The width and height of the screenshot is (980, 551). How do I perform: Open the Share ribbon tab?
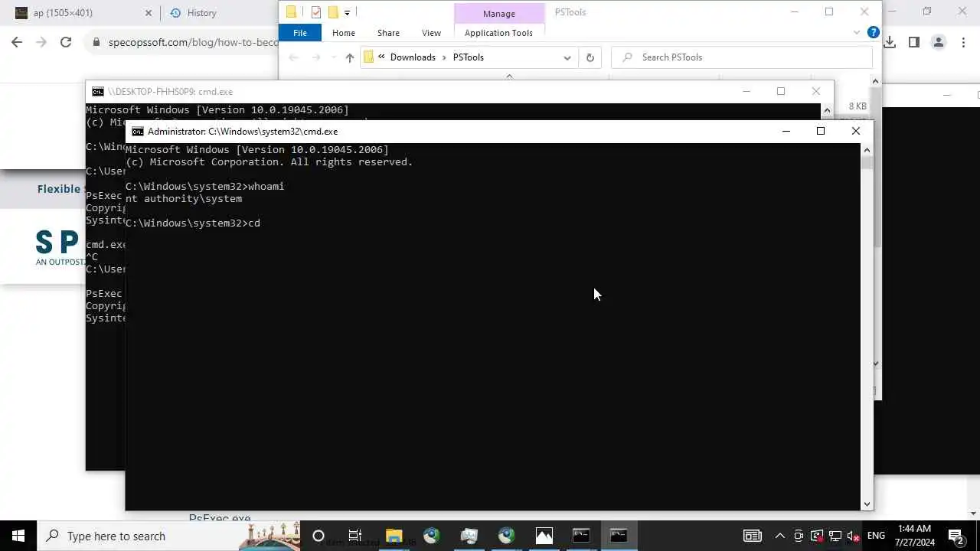[x=388, y=33]
